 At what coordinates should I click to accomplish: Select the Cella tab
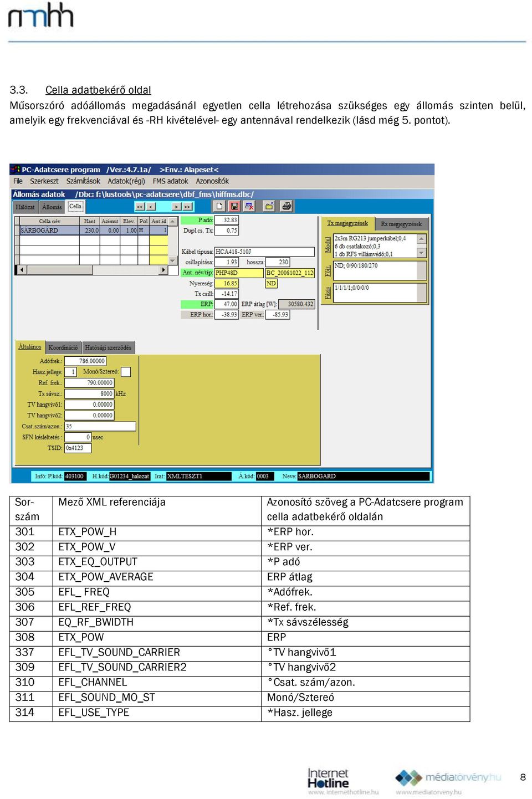coord(75,207)
